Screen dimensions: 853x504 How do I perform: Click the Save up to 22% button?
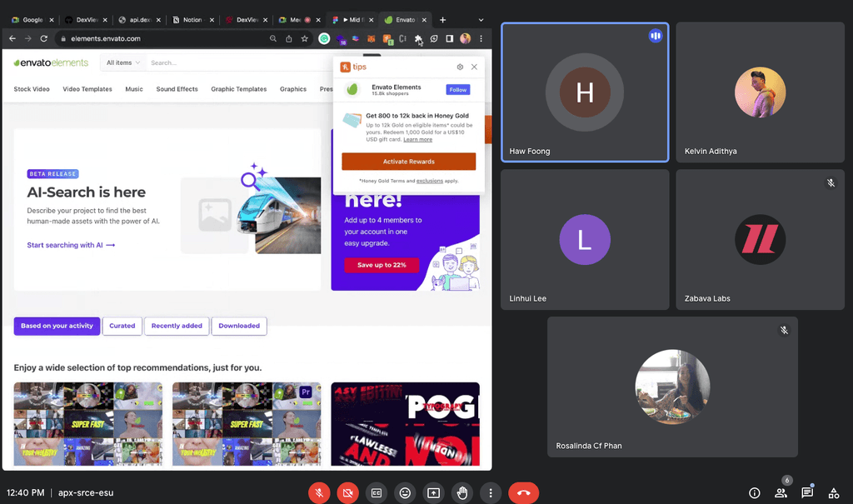point(382,265)
